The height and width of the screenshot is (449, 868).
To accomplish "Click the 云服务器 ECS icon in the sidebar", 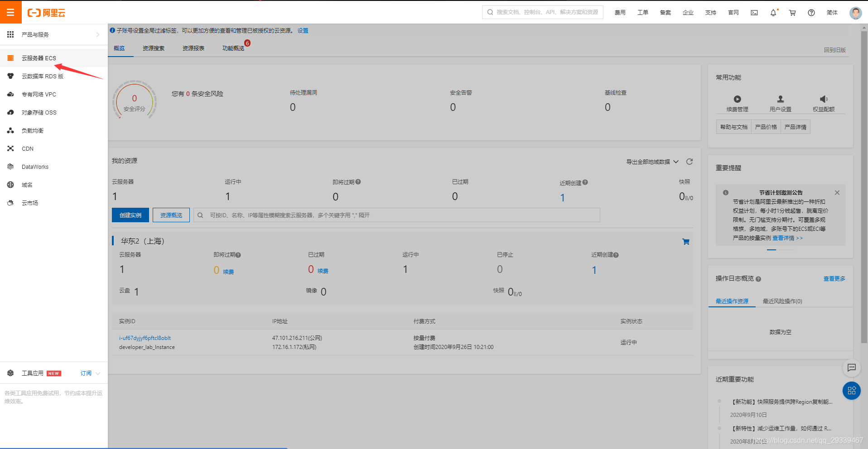I will [10, 58].
